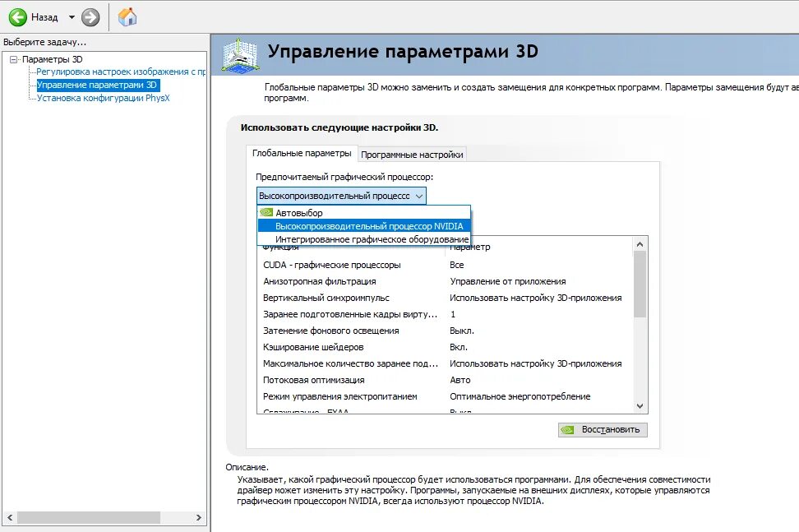Choose Высокопроизводительный процессор NVIDIA option
Image resolution: width=799 pixels, height=532 pixels.
point(364,226)
